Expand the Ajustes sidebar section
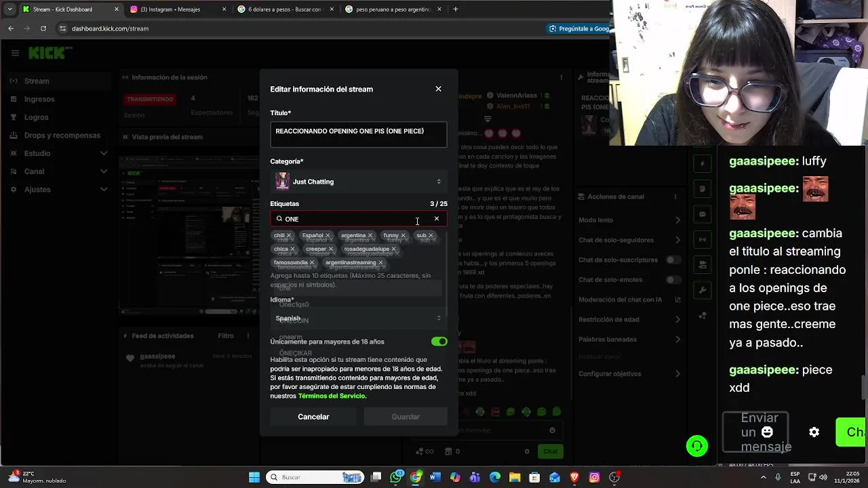 tap(104, 189)
